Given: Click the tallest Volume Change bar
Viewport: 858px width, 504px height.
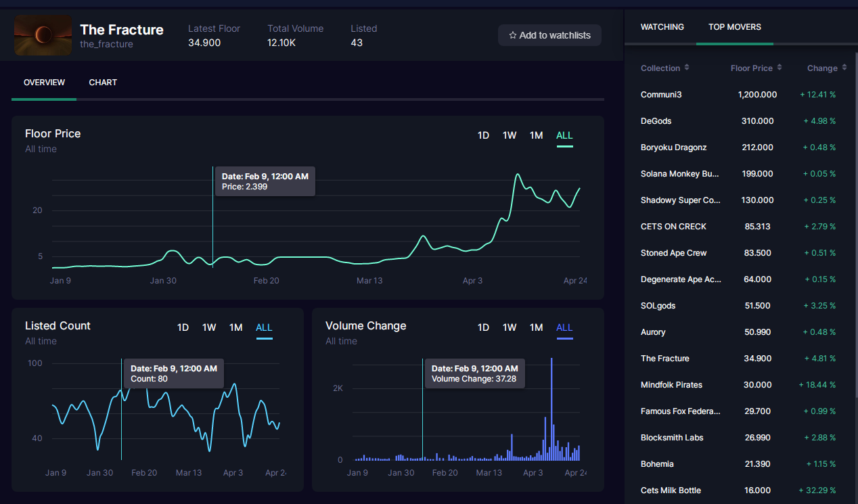Looking at the screenshot, I should 551,409.
